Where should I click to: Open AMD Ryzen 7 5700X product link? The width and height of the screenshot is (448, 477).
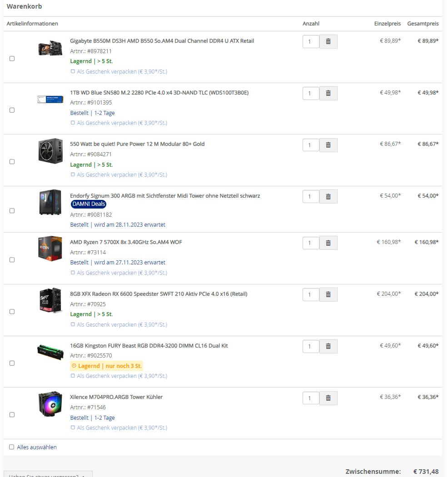click(x=126, y=242)
